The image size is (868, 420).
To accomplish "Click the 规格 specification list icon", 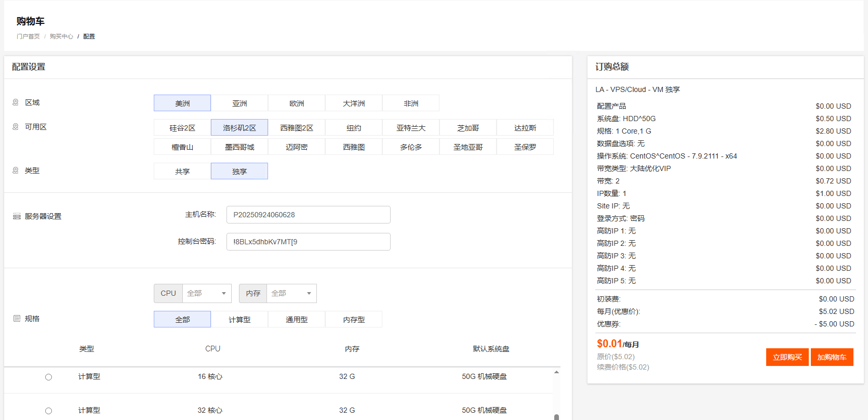I will pyautogui.click(x=17, y=319).
